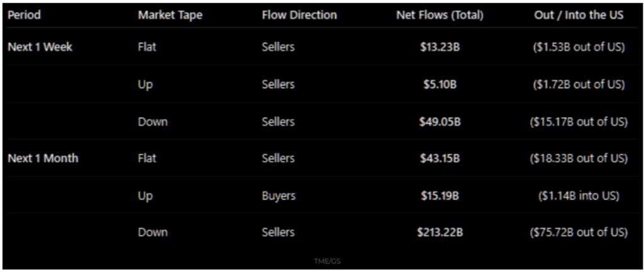Select the Next 1 Week row label
Screen dimensions: 644x272
pyautogui.click(x=40, y=47)
